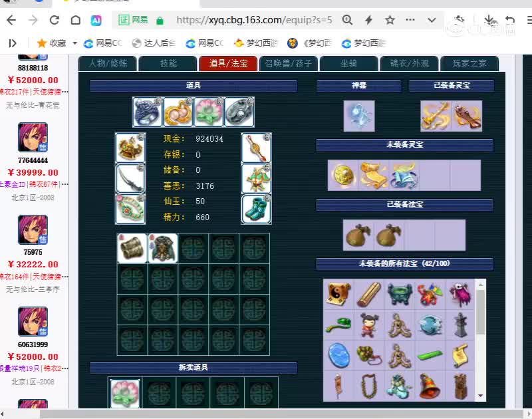Select the green cauldron 法宝 icon
Screen dimensions: 532x419
pyautogui.click(x=400, y=294)
